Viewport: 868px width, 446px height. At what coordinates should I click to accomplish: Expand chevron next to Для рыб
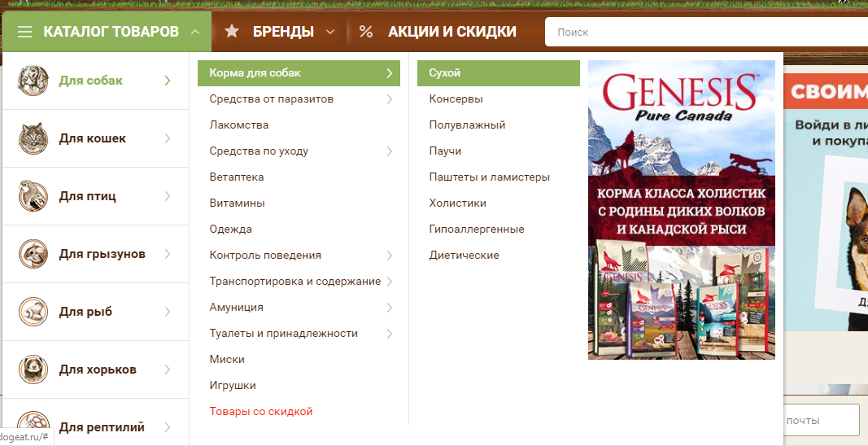pos(168,312)
